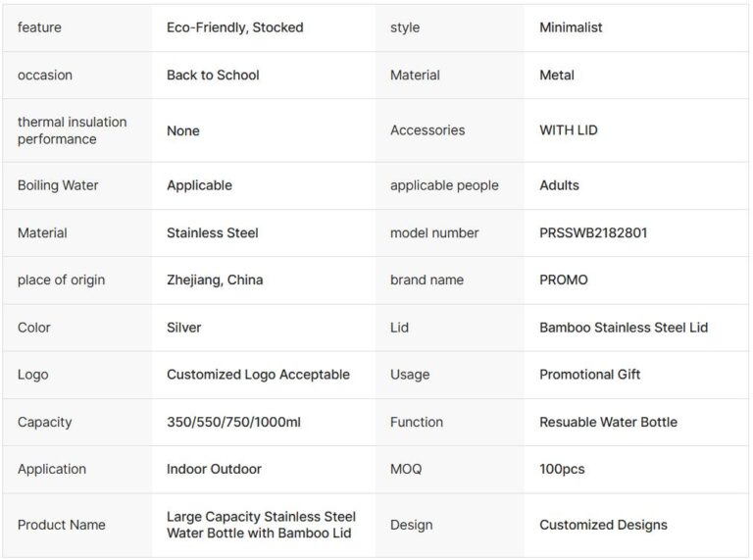Viewport: 753px width, 560px height.
Task: Click the 'Eco-Friendly, Stocked' feature value
Action: click(x=234, y=27)
